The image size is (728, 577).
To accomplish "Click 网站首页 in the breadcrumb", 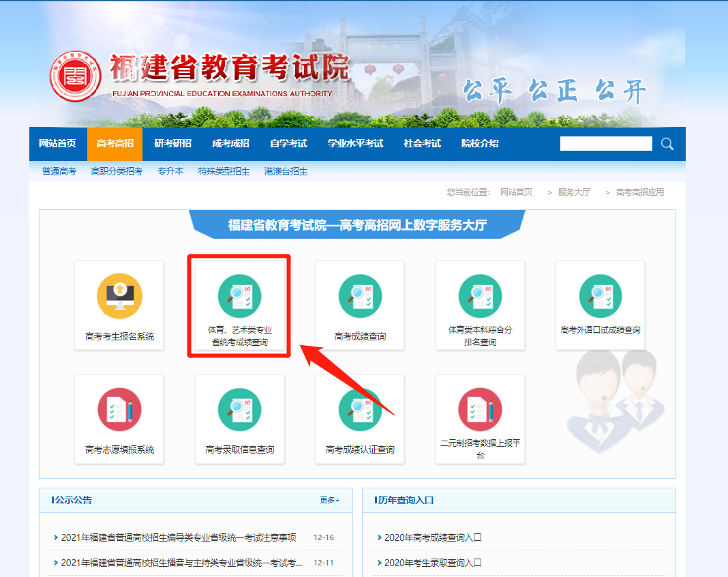I will pos(516,192).
